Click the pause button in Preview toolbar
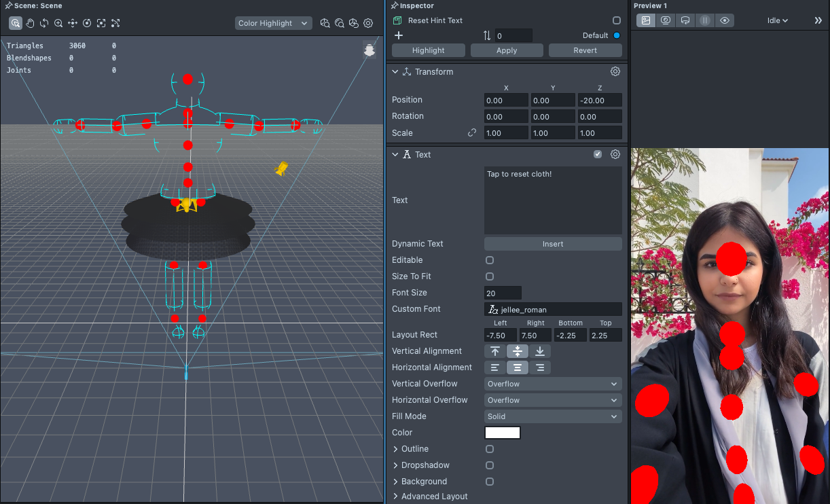Screen dimensions: 830x504 click(705, 20)
